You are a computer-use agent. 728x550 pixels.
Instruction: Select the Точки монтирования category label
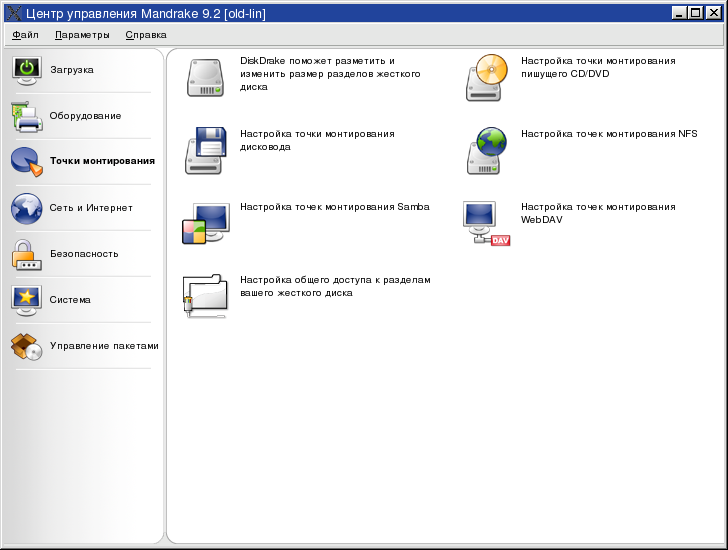pyautogui.click(x=102, y=161)
